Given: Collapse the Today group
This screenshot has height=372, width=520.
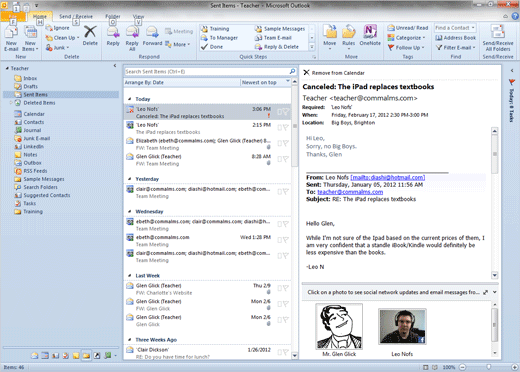Looking at the screenshot, I should [x=130, y=99].
